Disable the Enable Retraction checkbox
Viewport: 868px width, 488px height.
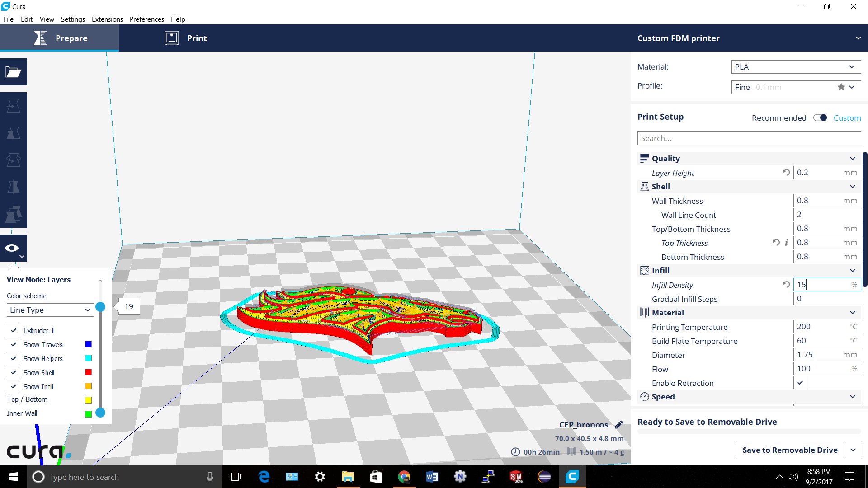[800, 383]
